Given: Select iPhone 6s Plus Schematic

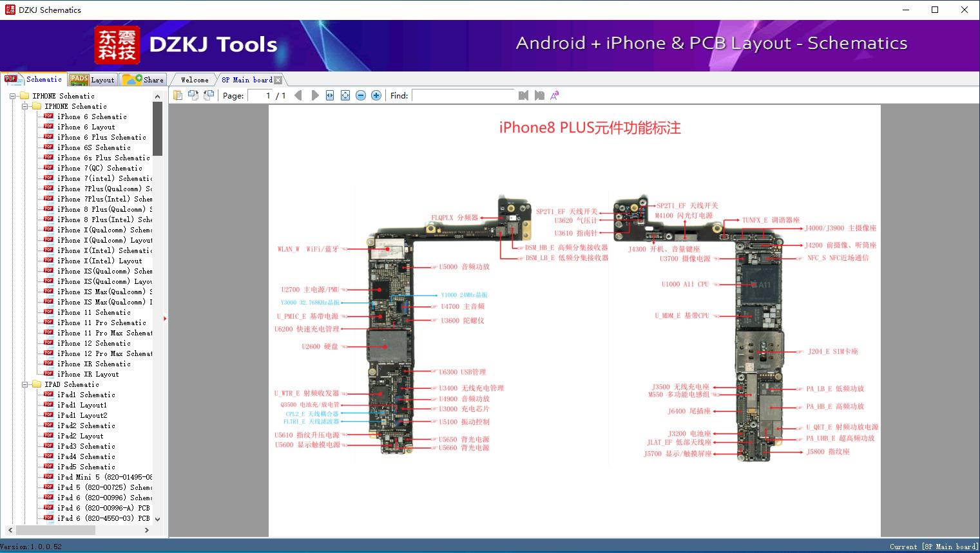Looking at the screenshot, I should (x=103, y=158).
